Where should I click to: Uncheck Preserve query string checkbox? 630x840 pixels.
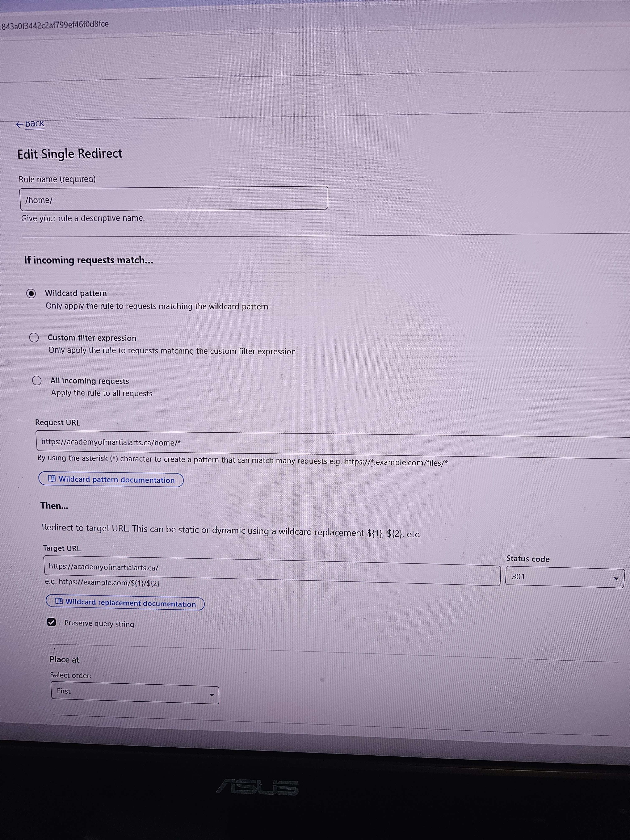click(52, 622)
